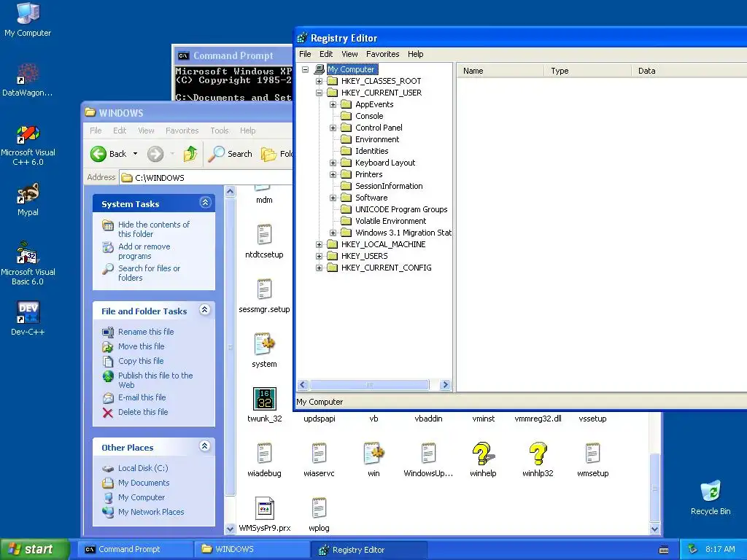Open the Tools menu in WINDOWS explorer
Screen dimensions: 747x560
click(x=220, y=131)
